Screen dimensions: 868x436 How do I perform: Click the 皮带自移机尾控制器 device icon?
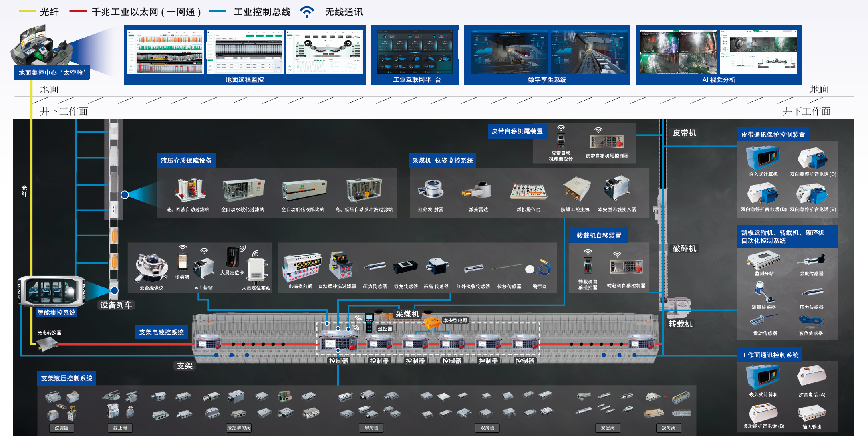pos(607,141)
